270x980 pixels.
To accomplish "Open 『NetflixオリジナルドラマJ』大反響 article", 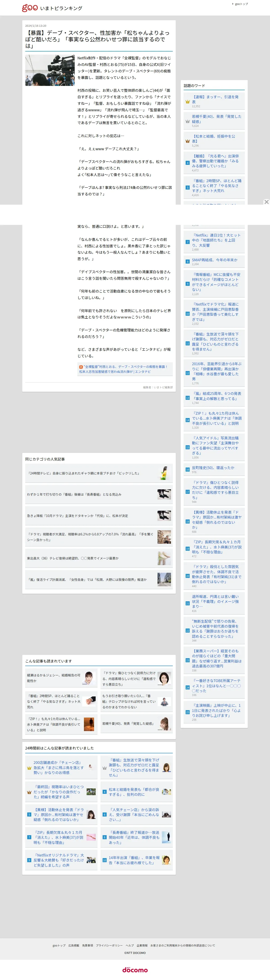I will pyautogui.click(x=61, y=860).
